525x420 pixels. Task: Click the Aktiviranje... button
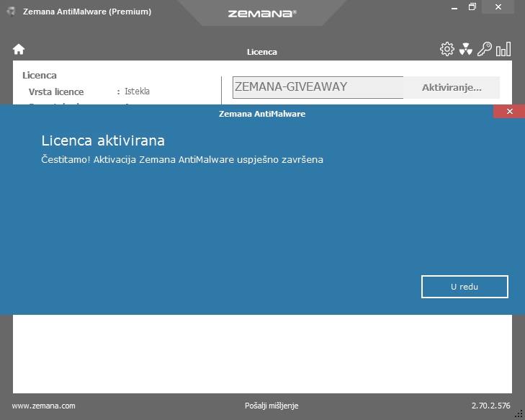click(451, 88)
